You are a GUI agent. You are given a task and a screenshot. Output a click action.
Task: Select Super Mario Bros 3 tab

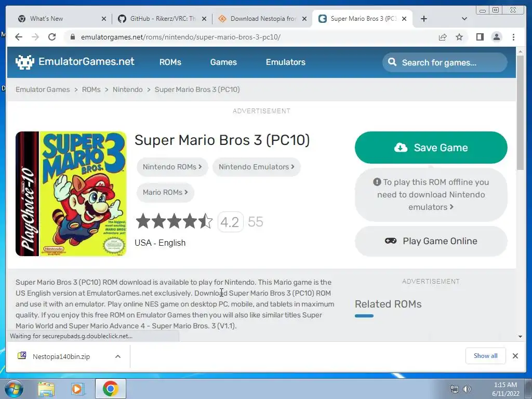click(363, 19)
